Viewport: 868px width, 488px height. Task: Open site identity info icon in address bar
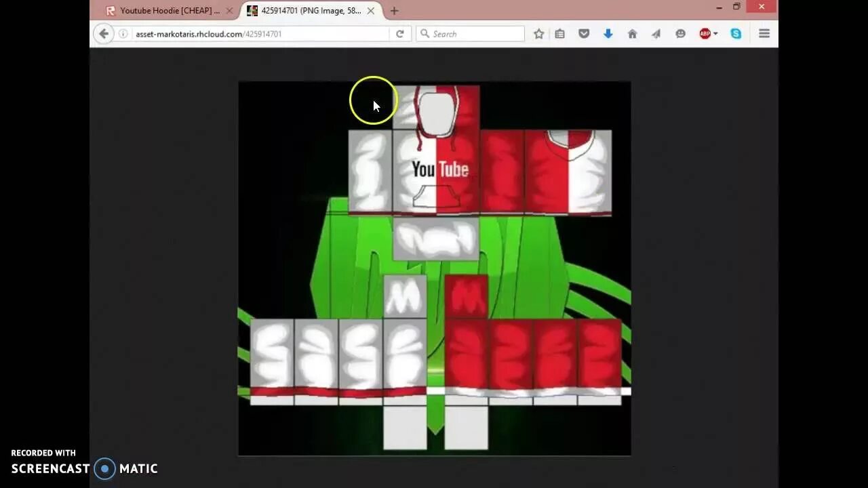(x=123, y=34)
